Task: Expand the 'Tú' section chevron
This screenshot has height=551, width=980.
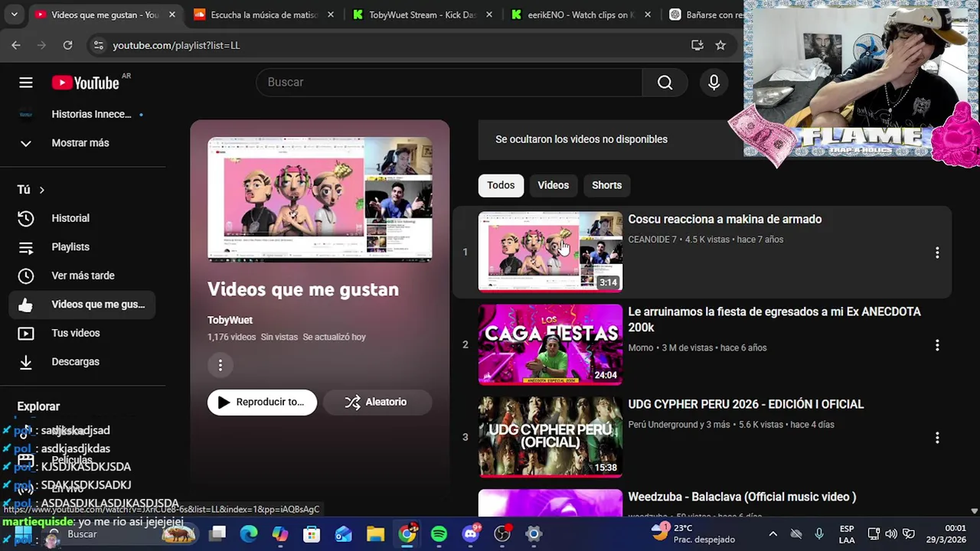Action: [x=42, y=190]
